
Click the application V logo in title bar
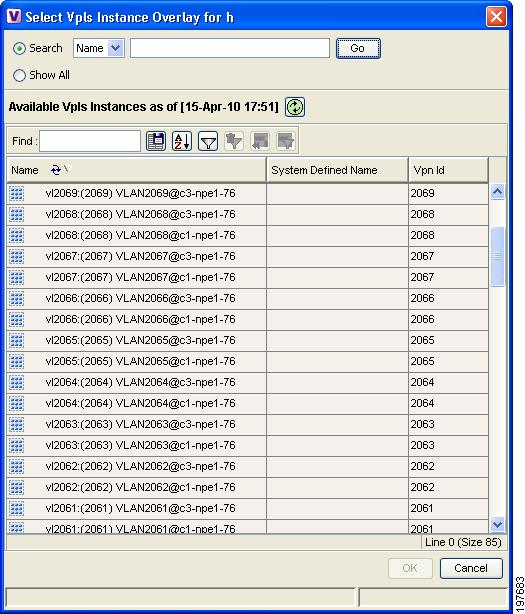(x=14, y=16)
